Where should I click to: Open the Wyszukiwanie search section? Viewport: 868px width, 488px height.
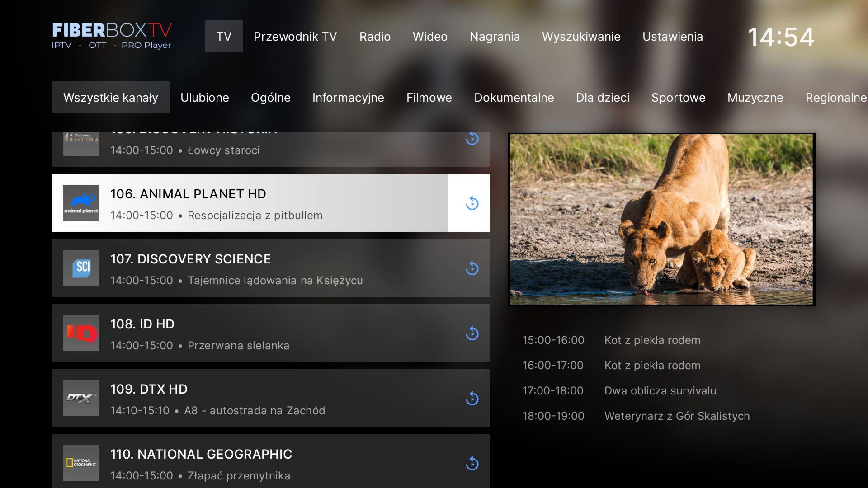tap(581, 36)
